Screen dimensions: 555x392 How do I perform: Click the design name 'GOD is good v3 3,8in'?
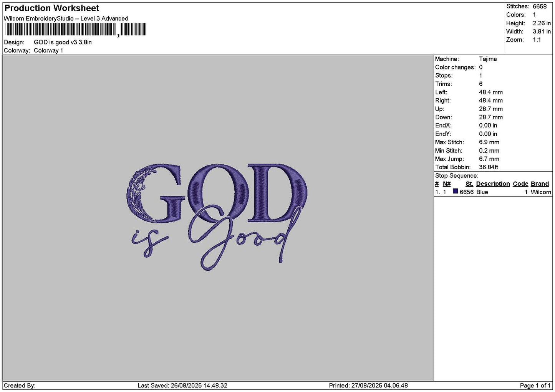coord(63,42)
